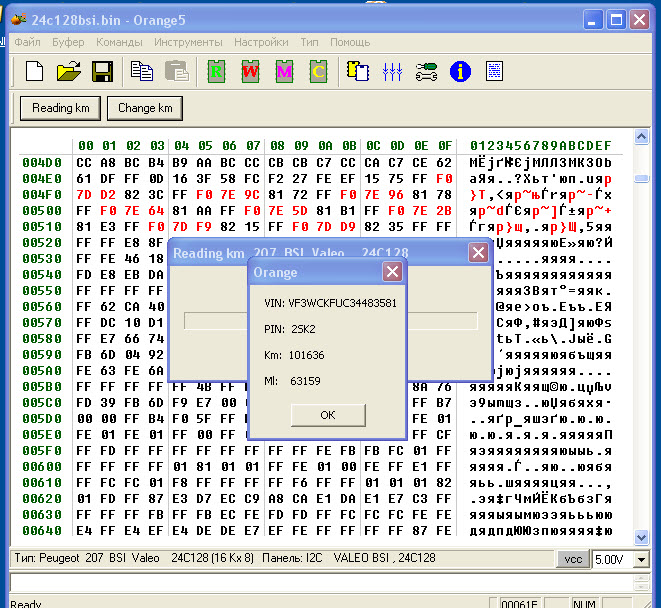Select row address 004D0
661x608 pixels.
click(x=42, y=163)
